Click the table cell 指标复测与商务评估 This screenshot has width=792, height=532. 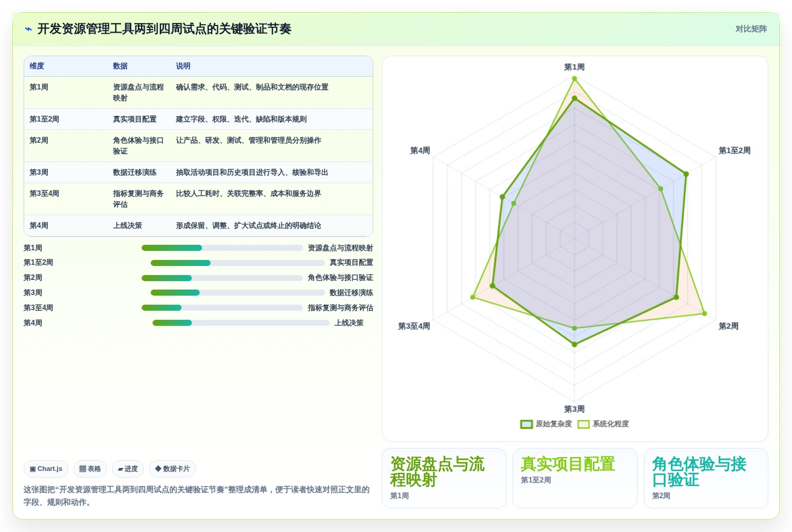(x=139, y=199)
